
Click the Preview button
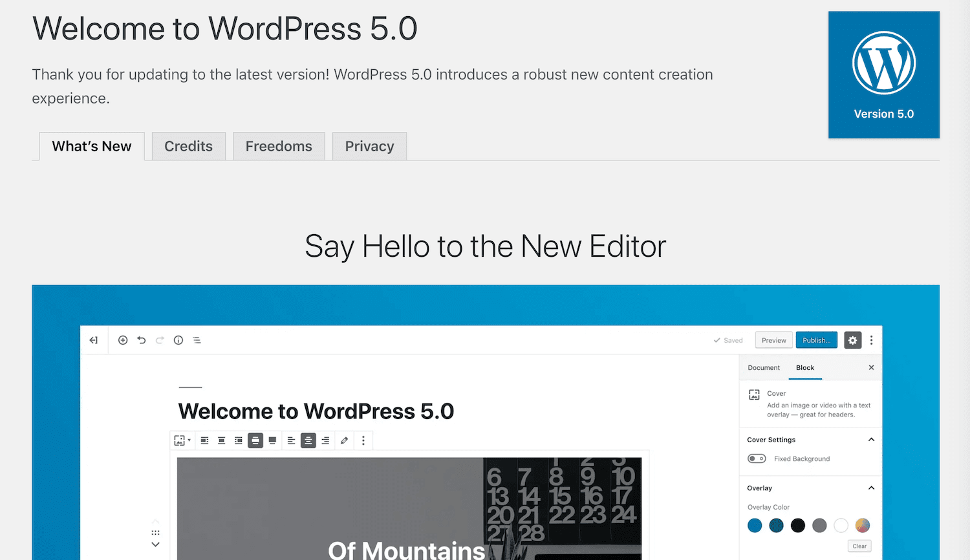773,339
